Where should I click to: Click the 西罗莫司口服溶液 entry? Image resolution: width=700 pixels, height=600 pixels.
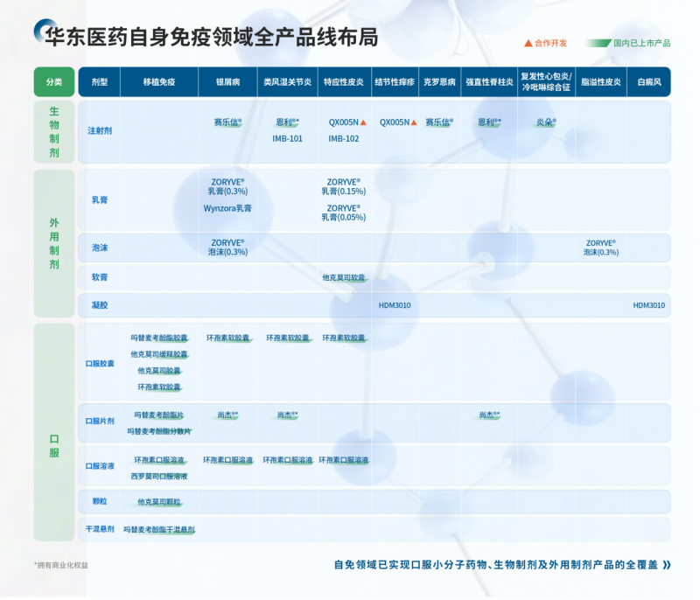tap(159, 477)
